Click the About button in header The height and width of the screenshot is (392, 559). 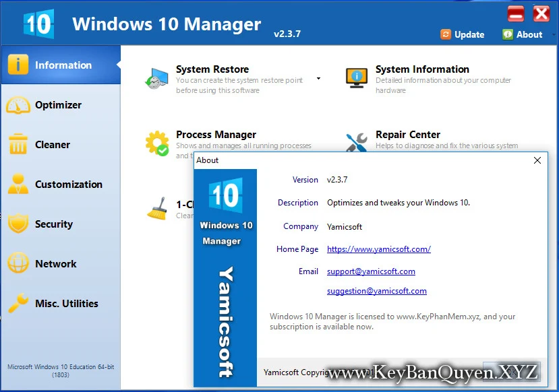tap(523, 34)
